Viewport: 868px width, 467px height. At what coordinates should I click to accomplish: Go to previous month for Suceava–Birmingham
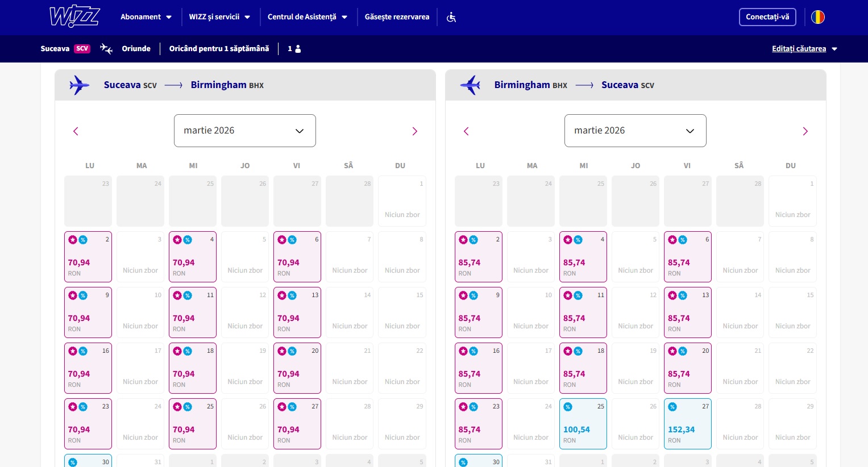pos(76,131)
